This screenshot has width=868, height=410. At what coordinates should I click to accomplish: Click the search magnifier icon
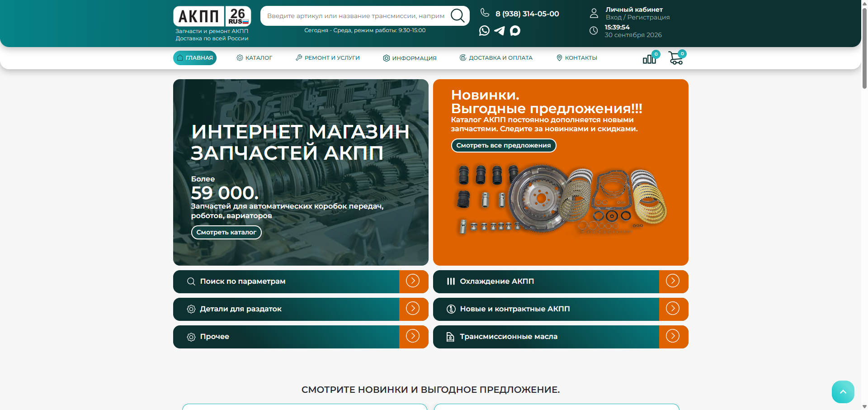pos(458,16)
